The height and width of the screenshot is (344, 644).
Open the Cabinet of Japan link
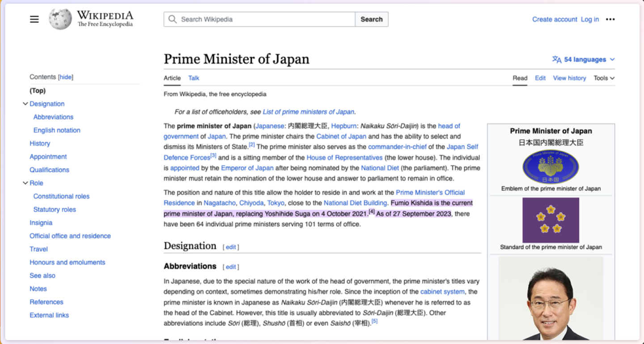pos(341,136)
